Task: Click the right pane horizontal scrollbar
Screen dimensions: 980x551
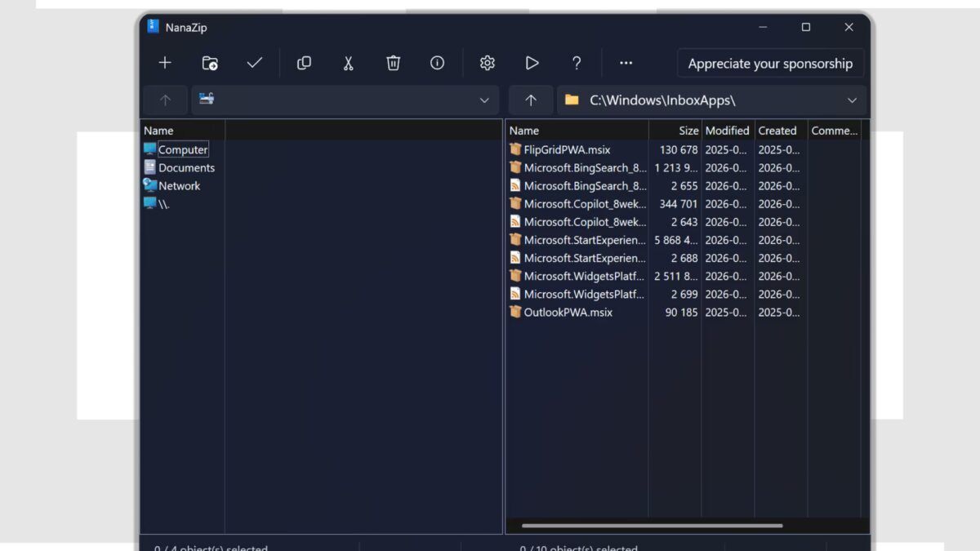Action: click(652, 526)
